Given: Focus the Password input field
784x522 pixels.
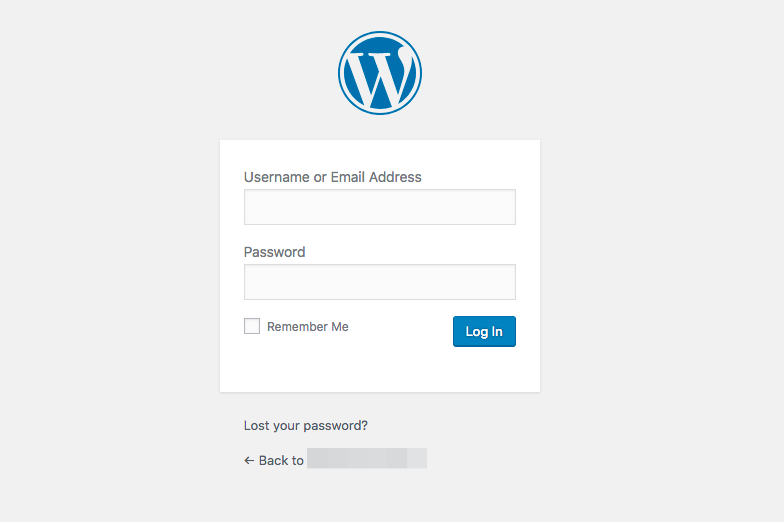Looking at the screenshot, I should 380,282.
